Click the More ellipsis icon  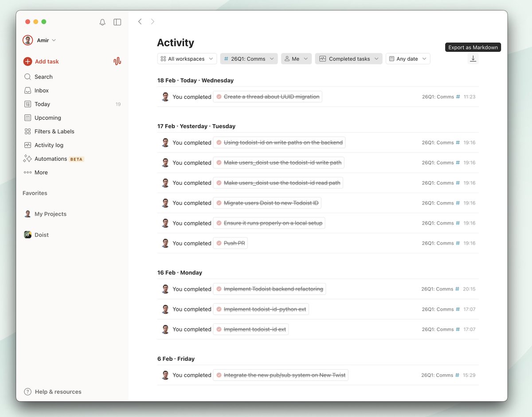click(28, 172)
